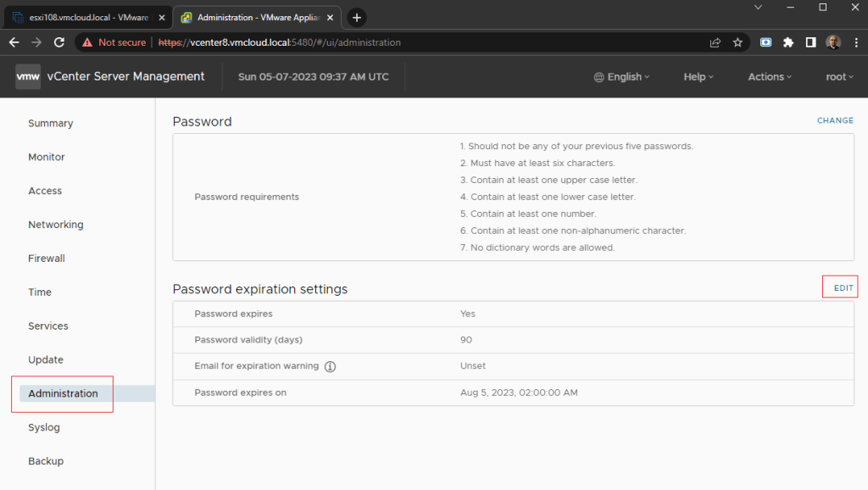Open the Backup section in sidebar
Viewport: 868px width, 490px height.
tap(46, 461)
